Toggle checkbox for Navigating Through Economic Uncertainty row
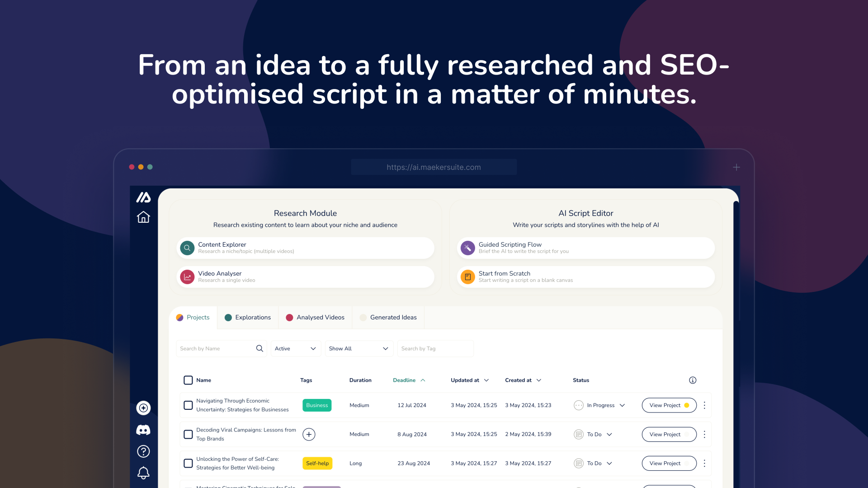 pyautogui.click(x=189, y=405)
